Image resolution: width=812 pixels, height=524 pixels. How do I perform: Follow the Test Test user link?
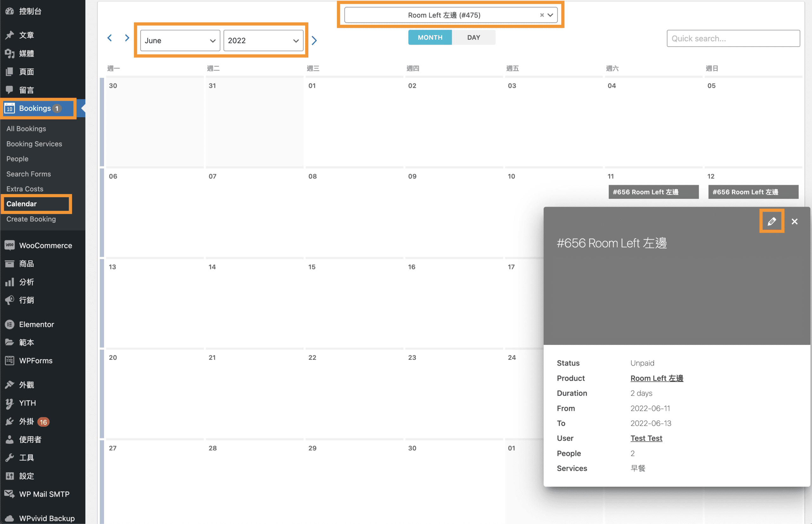click(646, 438)
